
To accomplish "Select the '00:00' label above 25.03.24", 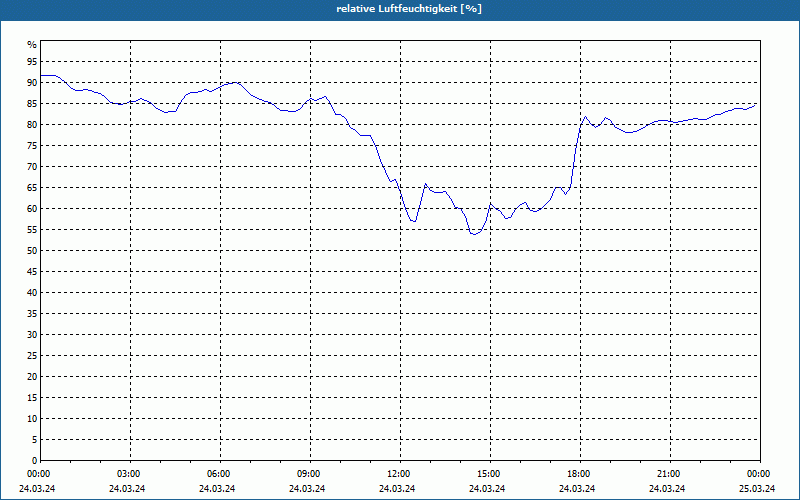I will coord(760,474).
